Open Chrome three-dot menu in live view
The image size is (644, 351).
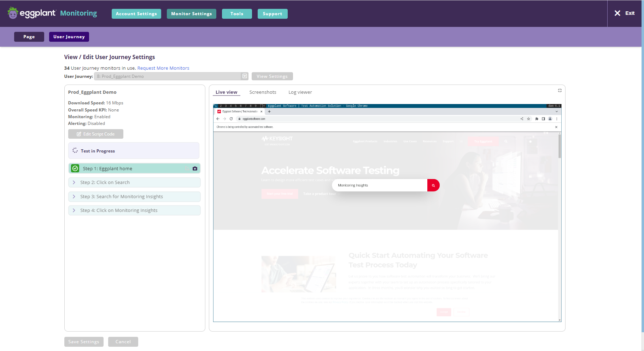pos(557,119)
